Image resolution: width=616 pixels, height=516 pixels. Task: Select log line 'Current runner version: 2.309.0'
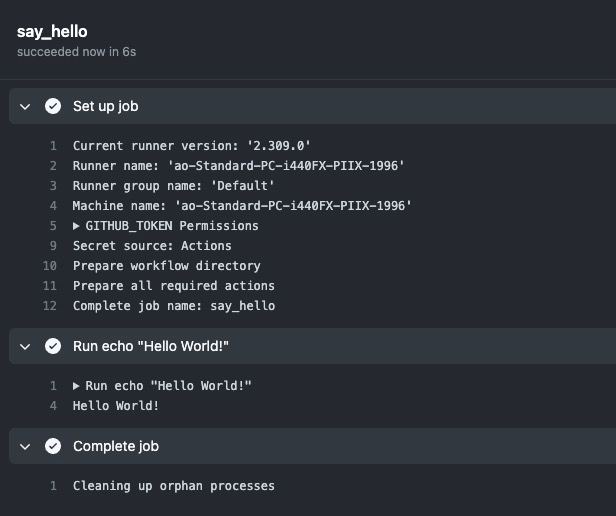coord(192,146)
